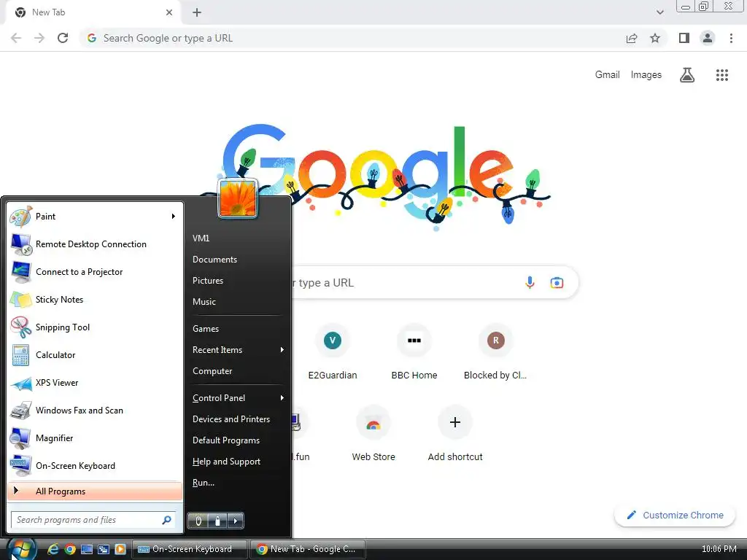This screenshot has height=560, width=747.
Task: Open Devices and Printers
Action: pos(231,419)
